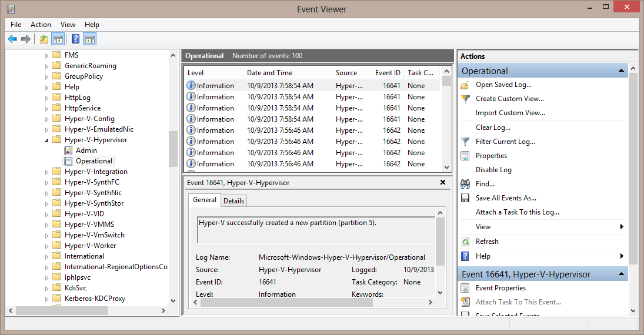Click the Event Properties icon
The image size is (644, 335).
point(465,288)
